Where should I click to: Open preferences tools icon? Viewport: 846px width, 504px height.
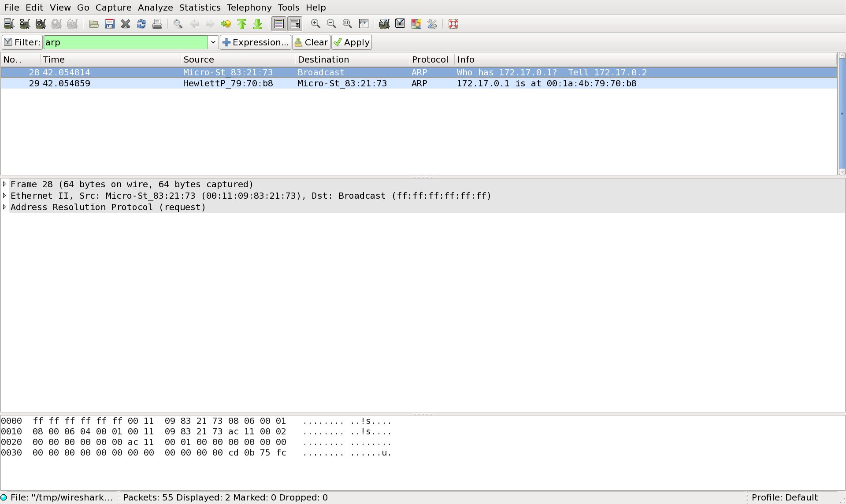pyautogui.click(x=432, y=24)
